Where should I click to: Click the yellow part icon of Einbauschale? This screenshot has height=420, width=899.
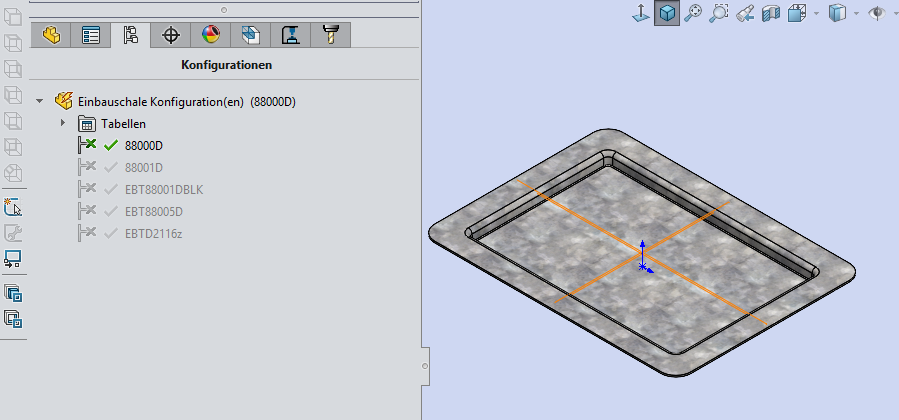(x=64, y=101)
